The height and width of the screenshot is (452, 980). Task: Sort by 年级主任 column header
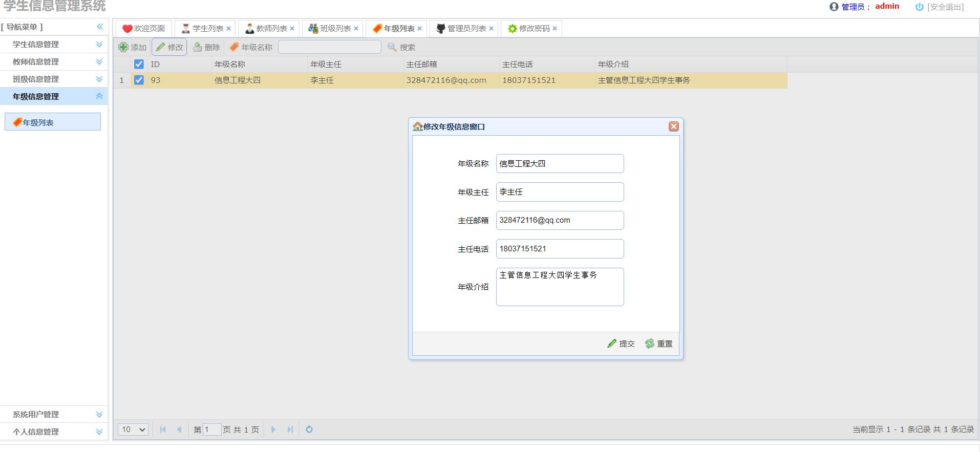click(x=355, y=64)
